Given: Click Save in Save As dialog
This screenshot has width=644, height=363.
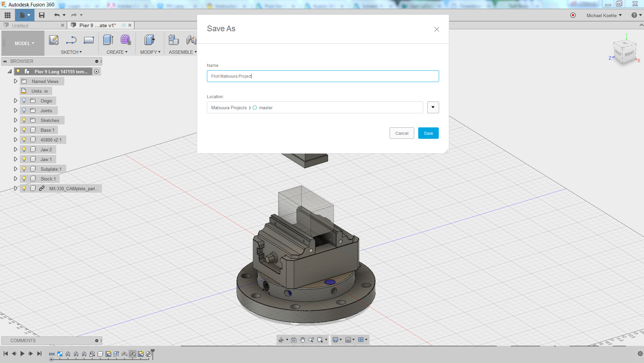Looking at the screenshot, I should pos(428,133).
